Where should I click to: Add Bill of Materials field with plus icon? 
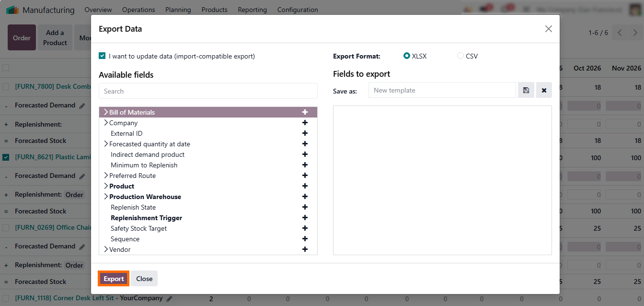[x=305, y=112]
